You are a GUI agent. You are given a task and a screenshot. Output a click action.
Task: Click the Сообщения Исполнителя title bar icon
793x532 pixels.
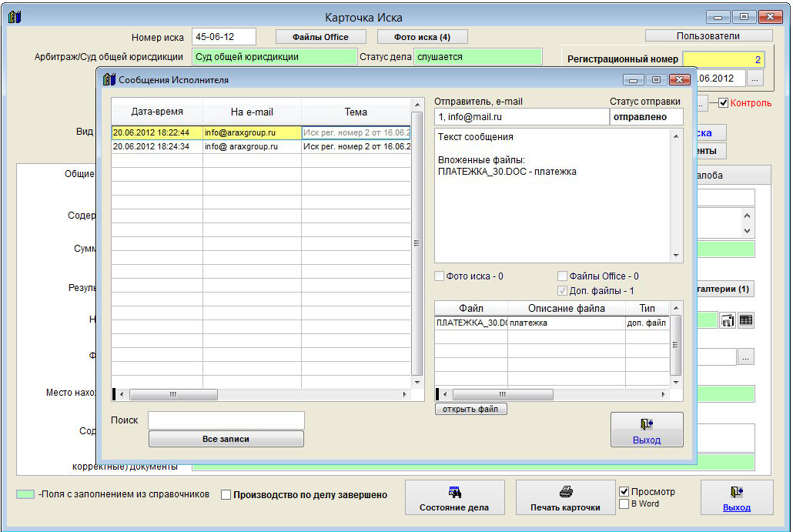(x=109, y=79)
